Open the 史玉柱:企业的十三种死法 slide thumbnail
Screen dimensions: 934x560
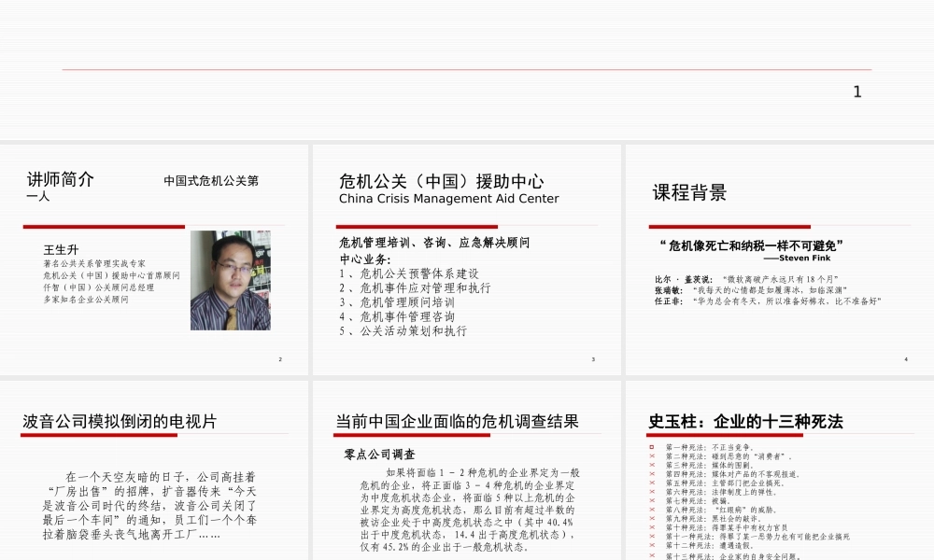780,470
